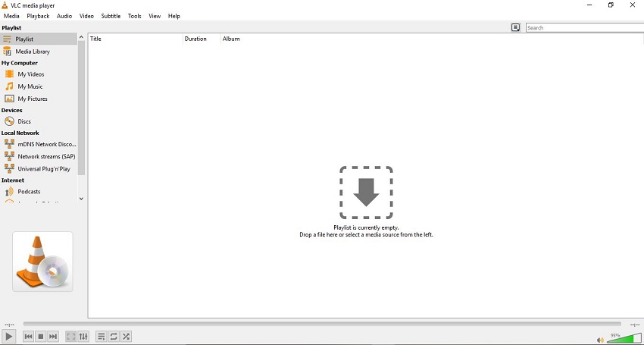The image size is (644, 345).
Task: Skip to next media track
Action: click(x=53, y=337)
